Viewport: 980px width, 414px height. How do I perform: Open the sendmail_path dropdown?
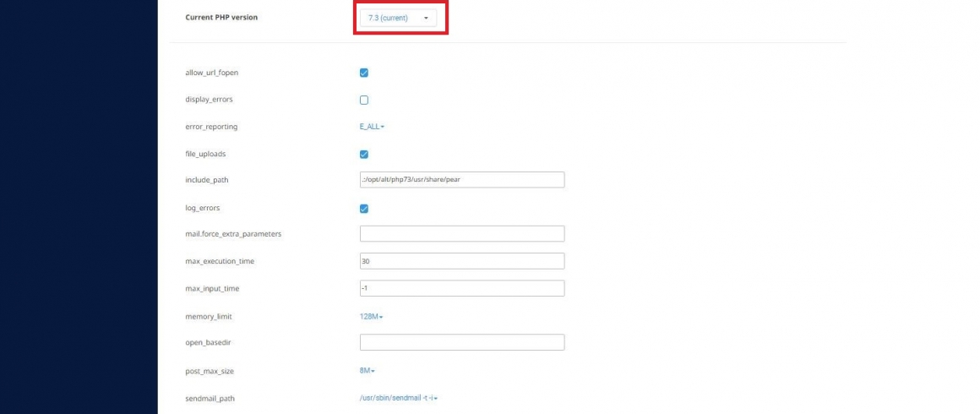pos(398,398)
